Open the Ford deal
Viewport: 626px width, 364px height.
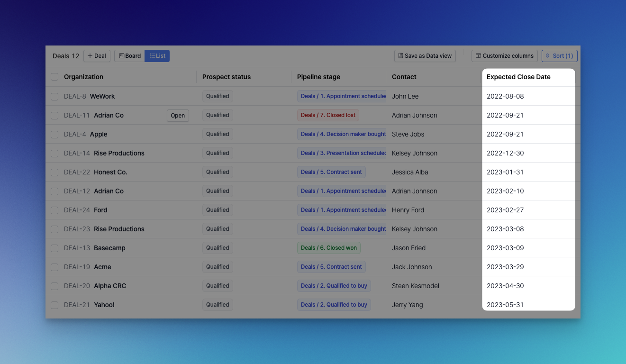point(100,210)
